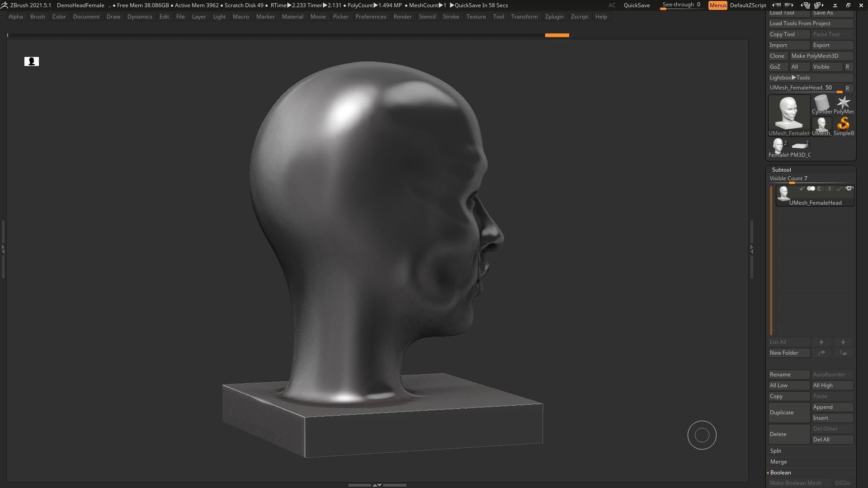Click ZBrush logo in title bar
Viewport: 868px width, 488px height.
(x=4, y=5)
